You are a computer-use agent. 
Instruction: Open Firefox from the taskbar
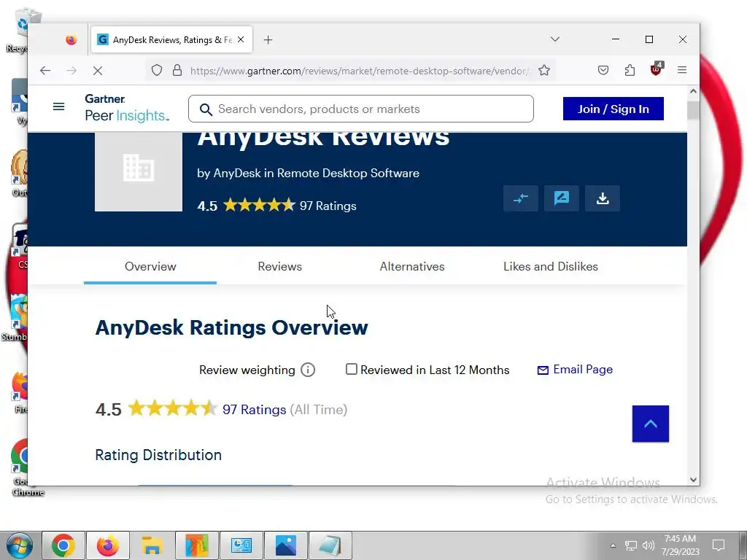pyautogui.click(x=108, y=545)
